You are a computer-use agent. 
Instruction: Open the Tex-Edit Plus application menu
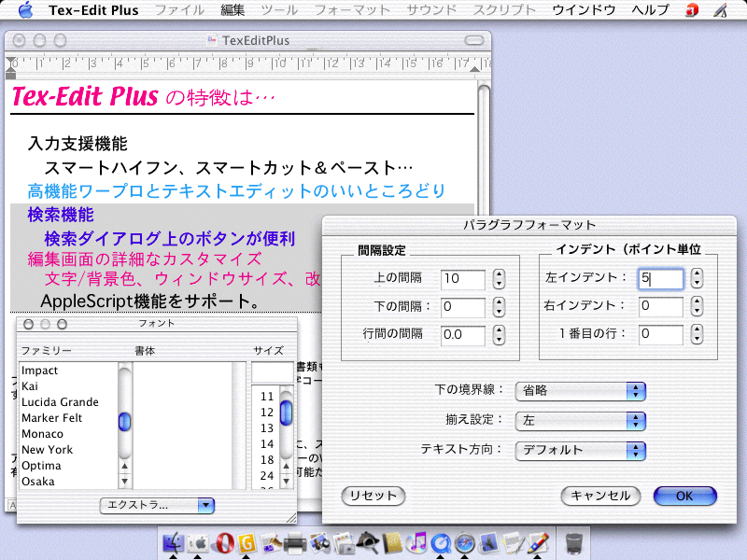click(93, 10)
